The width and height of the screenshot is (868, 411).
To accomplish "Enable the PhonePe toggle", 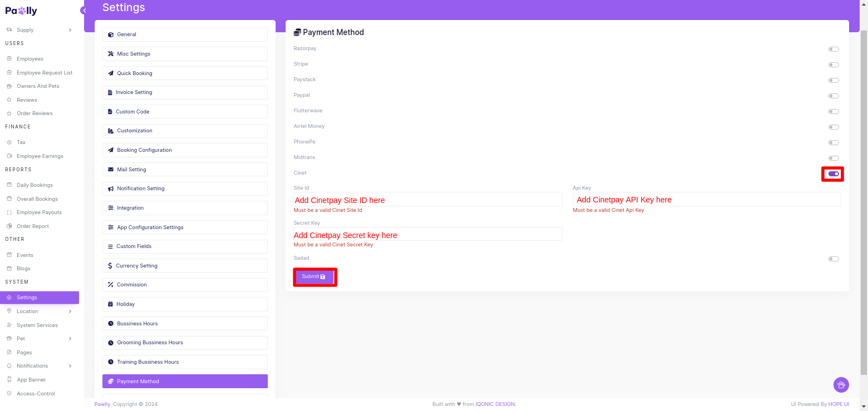I will [x=833, y=142].
